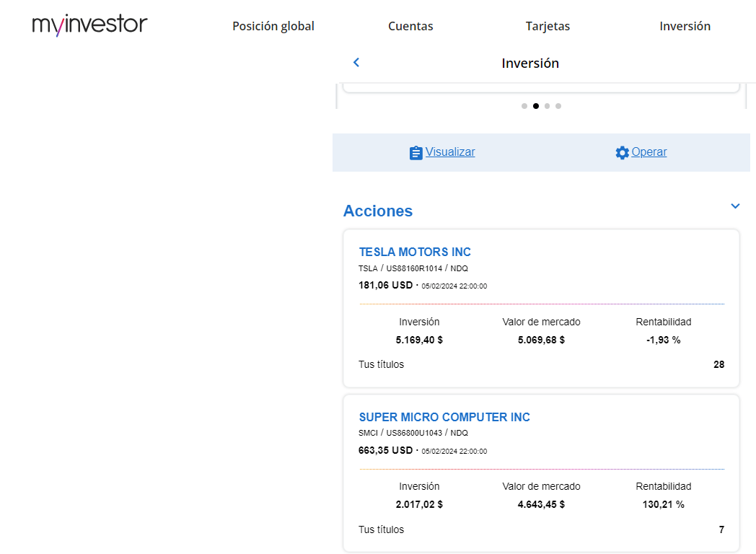Click the gear icon next to Operar
The image size is (756, 554).
[622, 153]
